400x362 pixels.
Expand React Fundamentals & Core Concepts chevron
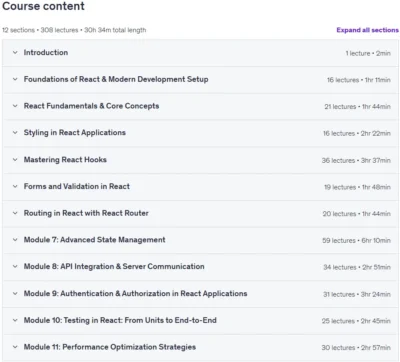15,106
